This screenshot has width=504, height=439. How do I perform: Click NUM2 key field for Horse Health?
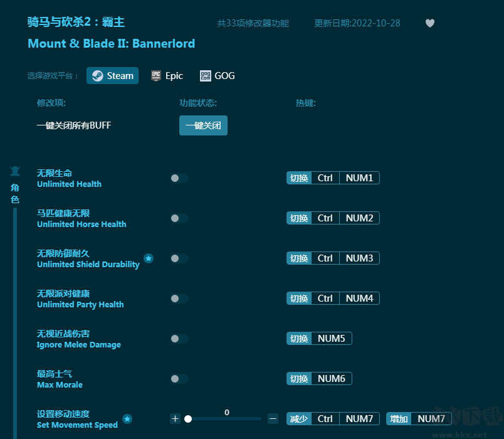359,218
